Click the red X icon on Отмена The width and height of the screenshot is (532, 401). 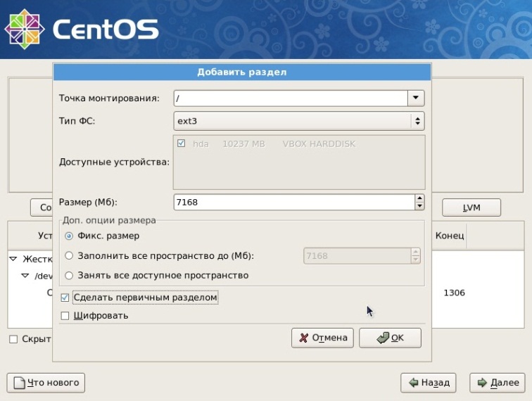coord(304,338)
